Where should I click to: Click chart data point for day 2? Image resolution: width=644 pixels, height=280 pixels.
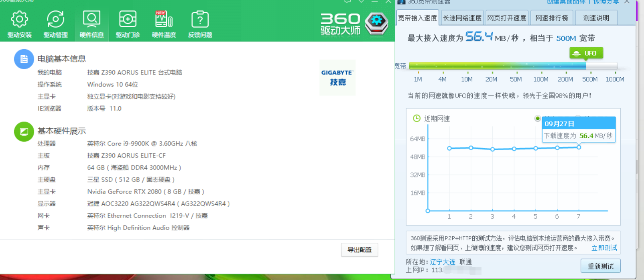471,148
